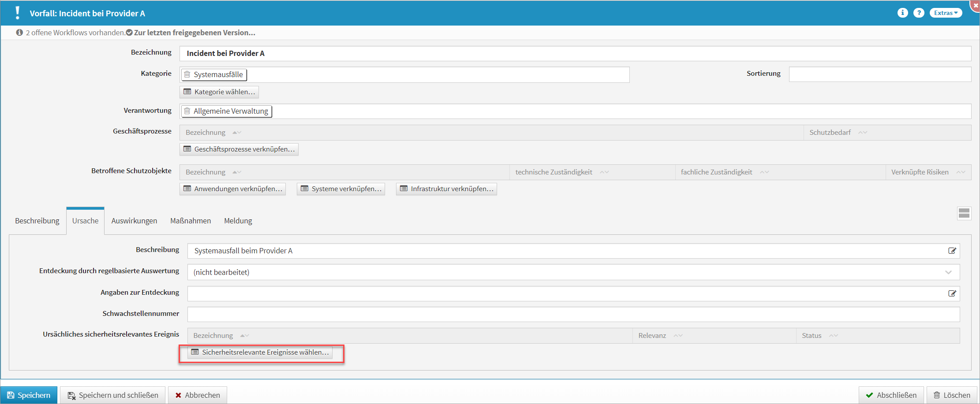Open help via question mark icon

click(919, 13)
